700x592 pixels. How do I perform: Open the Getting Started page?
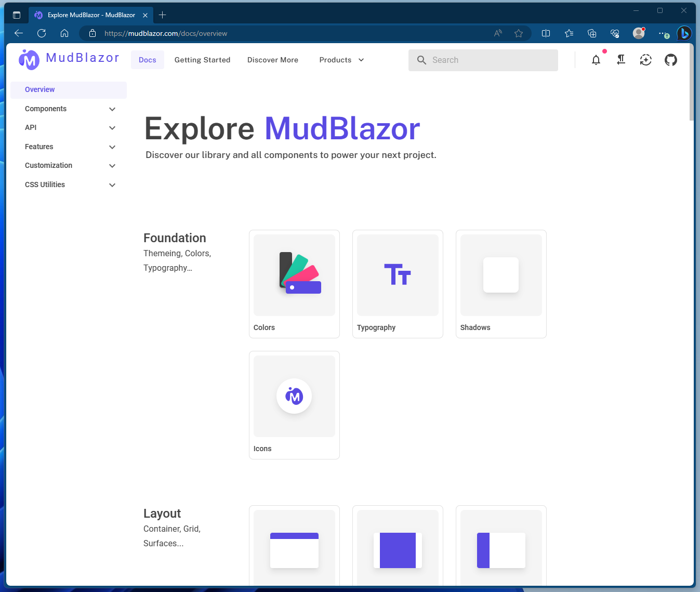[x=202, y=59]
